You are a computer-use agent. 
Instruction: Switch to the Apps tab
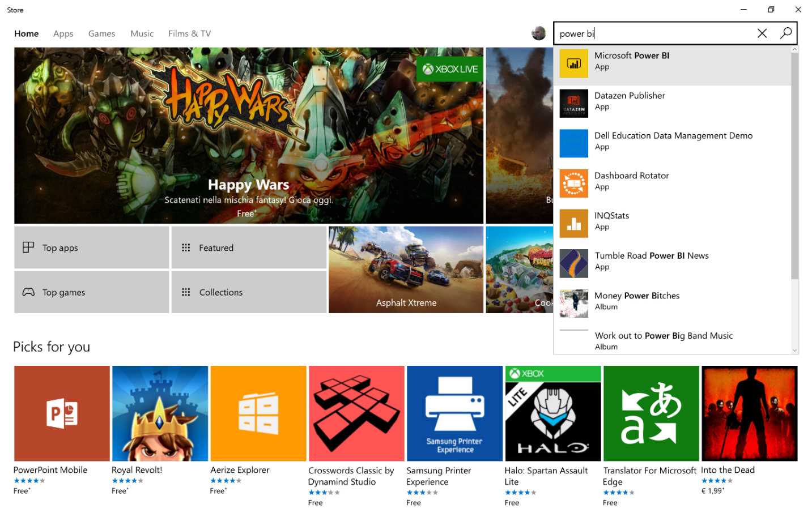pos(63,33)
